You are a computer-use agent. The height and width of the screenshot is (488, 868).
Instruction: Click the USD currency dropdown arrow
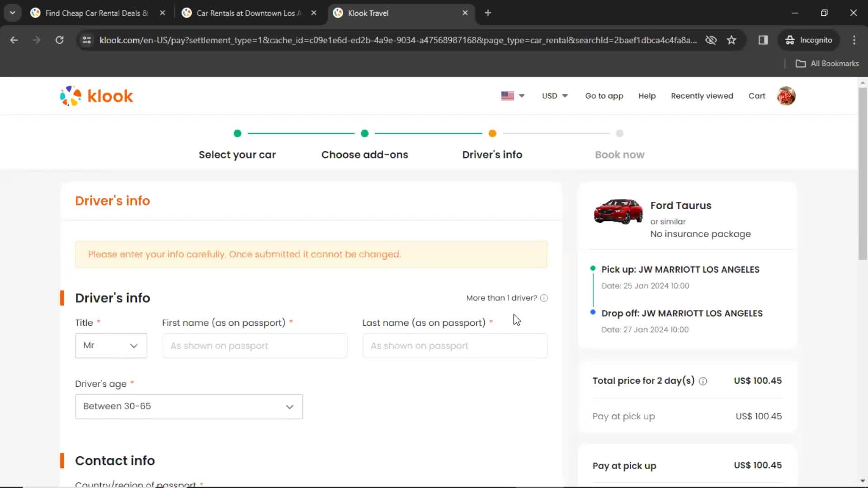[x=563, y=95]
